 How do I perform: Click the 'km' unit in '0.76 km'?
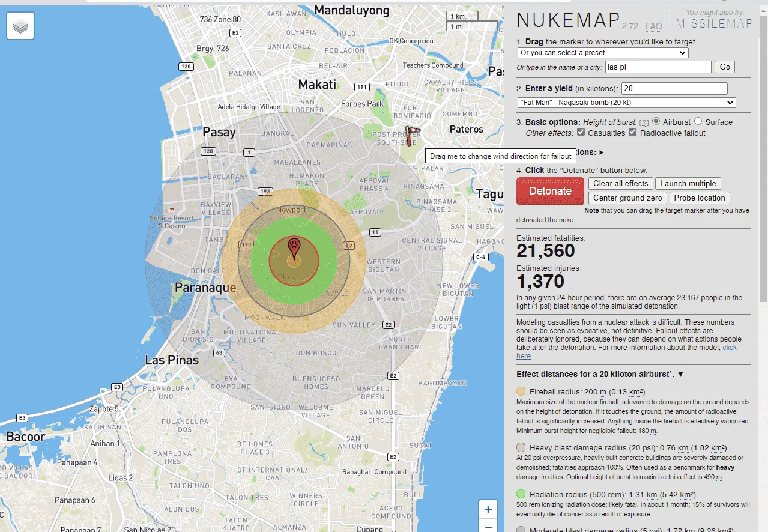(x=683, y=448)
